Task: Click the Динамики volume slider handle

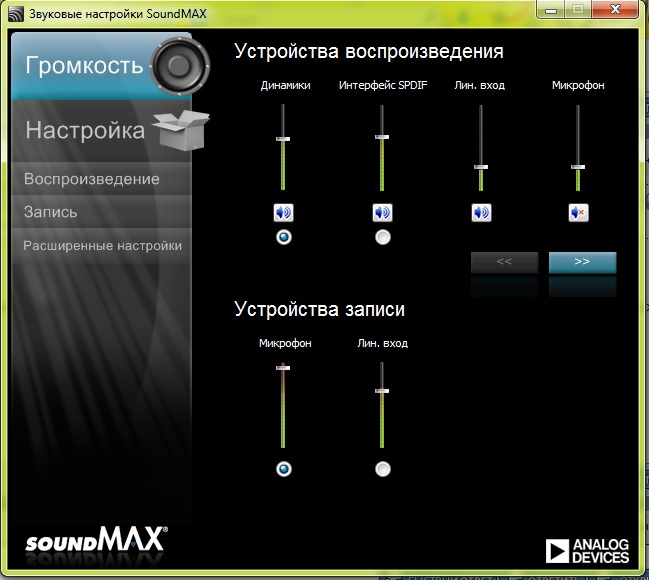Action: coord(284,139)
